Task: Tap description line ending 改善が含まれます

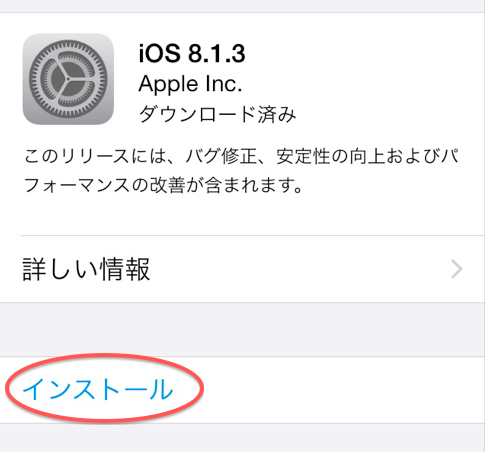Action: (x=163, y=185)
